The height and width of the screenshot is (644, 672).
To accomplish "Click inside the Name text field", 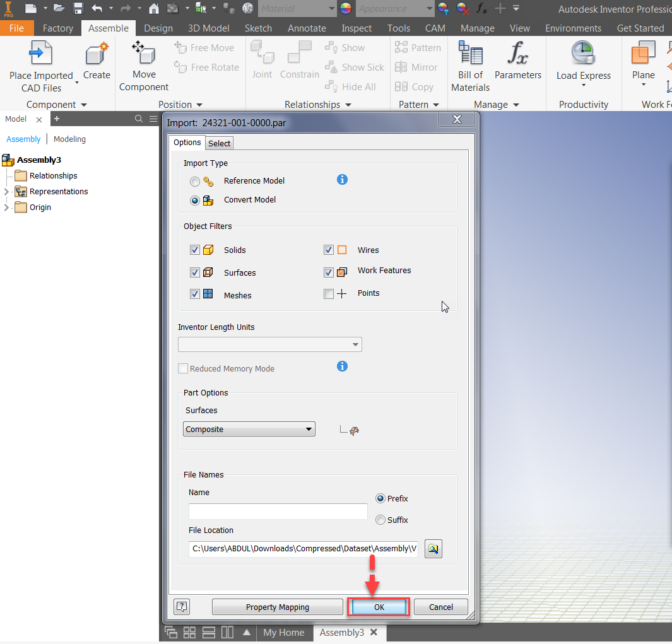I will pyautogui.click(x=278, y=511).
